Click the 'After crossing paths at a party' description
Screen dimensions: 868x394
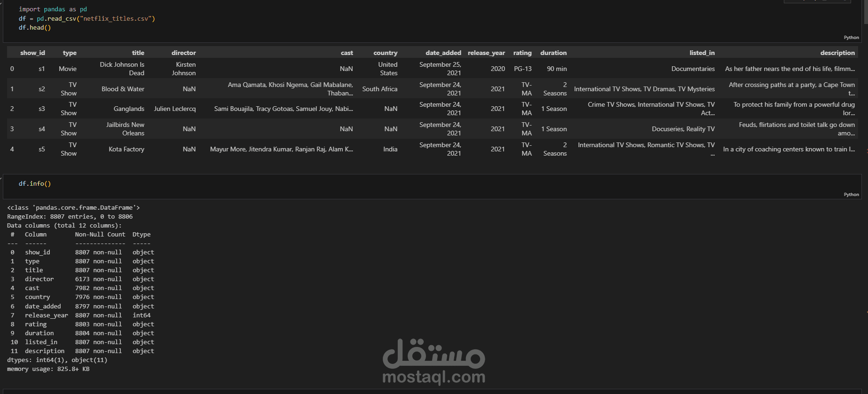792,89
